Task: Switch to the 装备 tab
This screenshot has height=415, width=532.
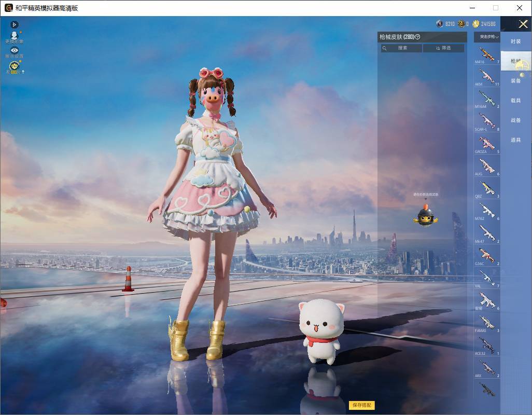Action: click(x=516, y=81)
